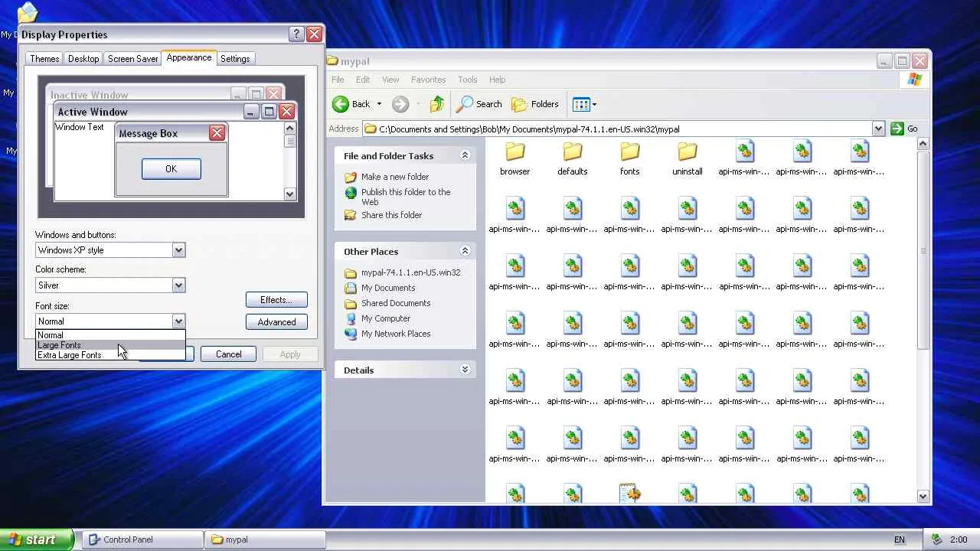Open My Network Places from Other Places
The image size is (980, 551).
(396, 334)
